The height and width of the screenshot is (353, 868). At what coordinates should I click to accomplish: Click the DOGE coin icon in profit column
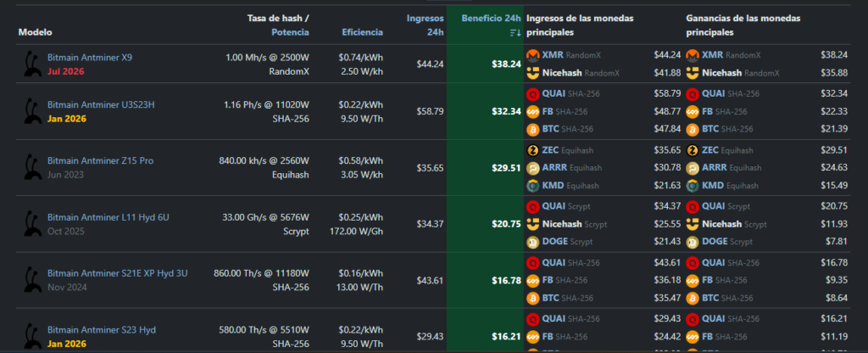[693, 242]
